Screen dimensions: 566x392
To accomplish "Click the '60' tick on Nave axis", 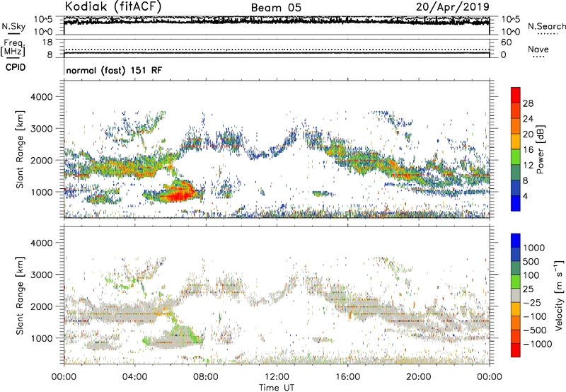I will [506, 42].
